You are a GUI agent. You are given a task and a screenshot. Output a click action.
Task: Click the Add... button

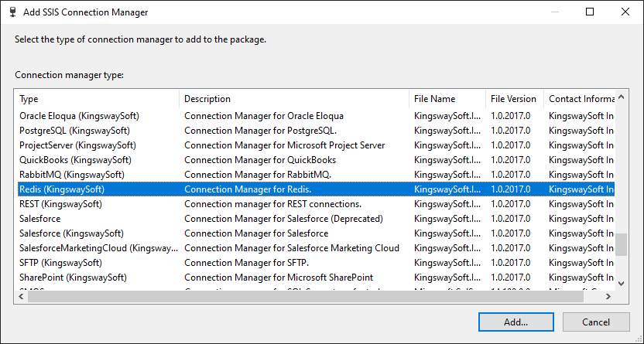tap(516, 322)
